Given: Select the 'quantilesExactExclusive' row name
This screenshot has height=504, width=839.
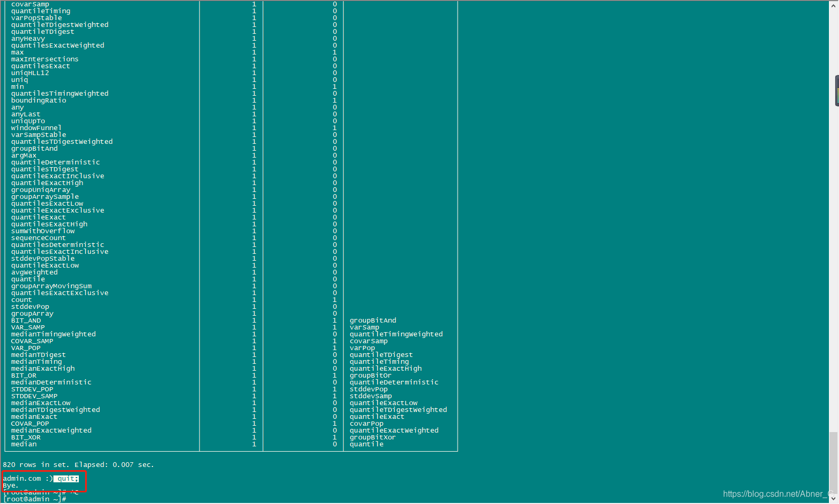Looking at the screenshot, I should (x=60, y=293).
